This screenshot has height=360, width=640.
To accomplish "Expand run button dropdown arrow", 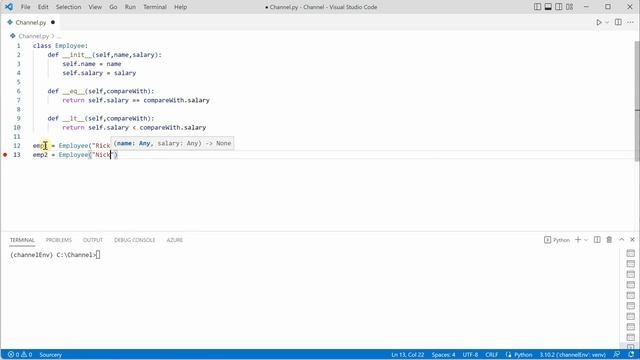I will 607,22.
